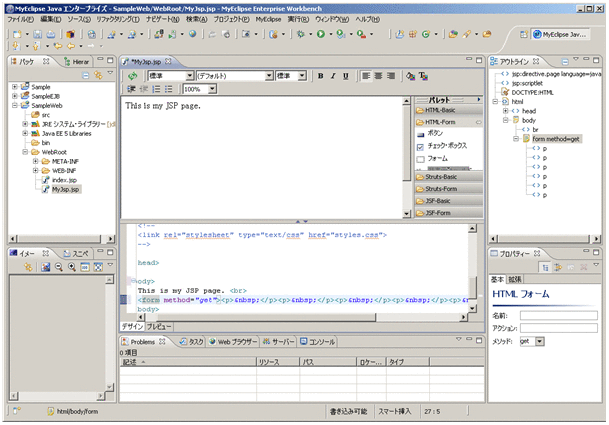Viewport: 609px width, 425px height.
Task: Click the Italic formatting button
Action: click(333, 76)
